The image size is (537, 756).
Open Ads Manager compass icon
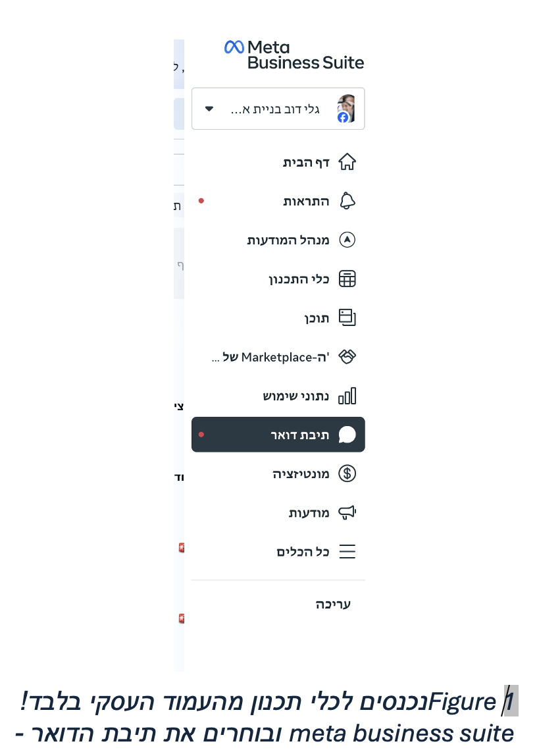pos(347,240)
